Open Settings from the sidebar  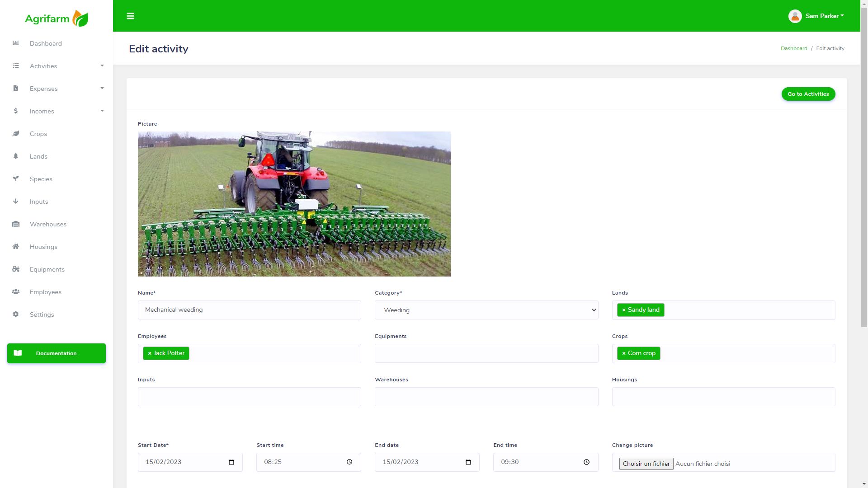[42, 314]
